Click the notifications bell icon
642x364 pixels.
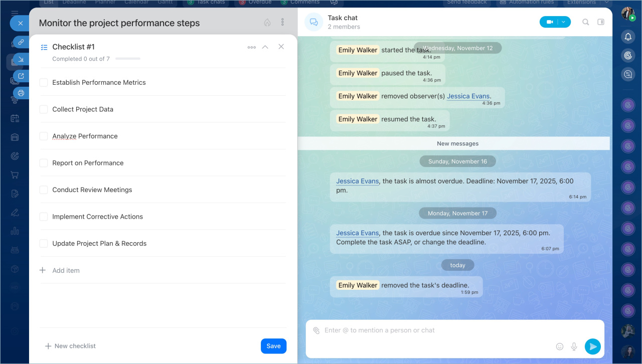(x=628, y=37)
